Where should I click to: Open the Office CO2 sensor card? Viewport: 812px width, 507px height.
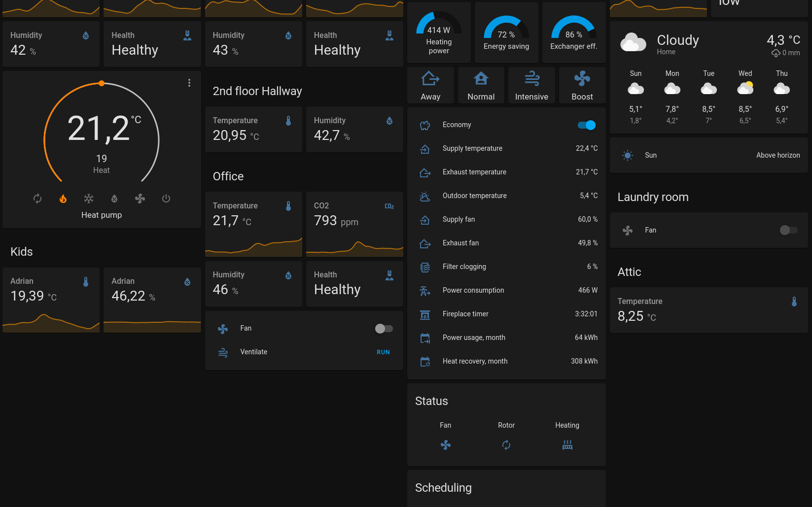click(x=354, y=224)
